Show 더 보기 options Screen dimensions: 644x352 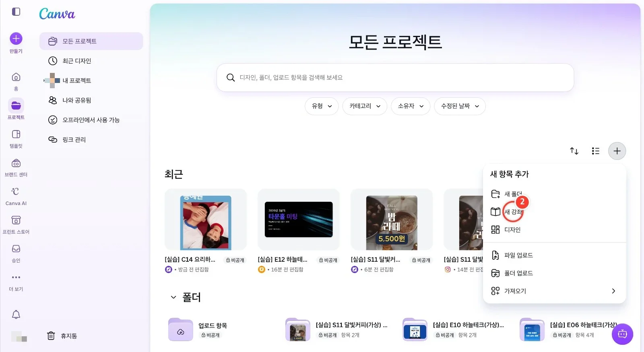[x=16, y=282]
